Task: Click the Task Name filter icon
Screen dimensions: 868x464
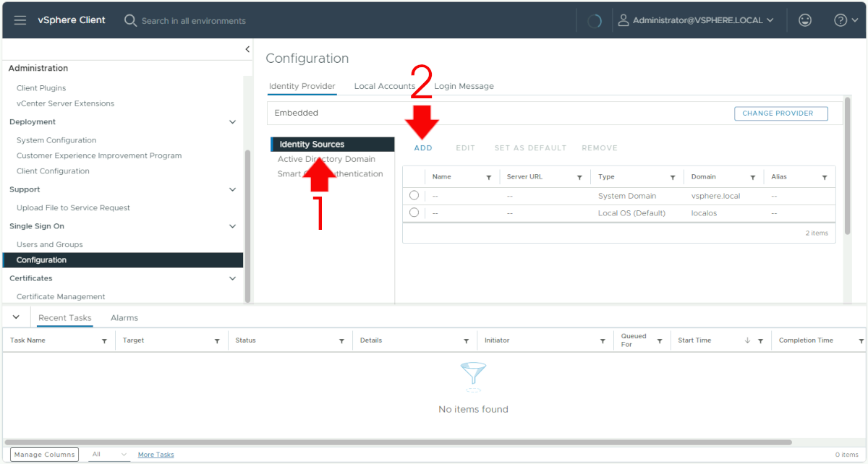Action: (104, 341)
